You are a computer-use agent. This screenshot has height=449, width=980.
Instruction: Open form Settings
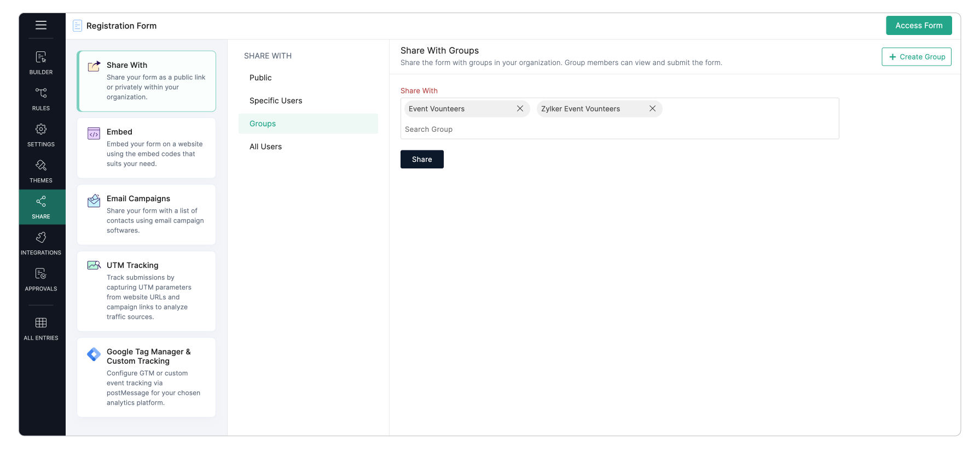tap(41, 135)
